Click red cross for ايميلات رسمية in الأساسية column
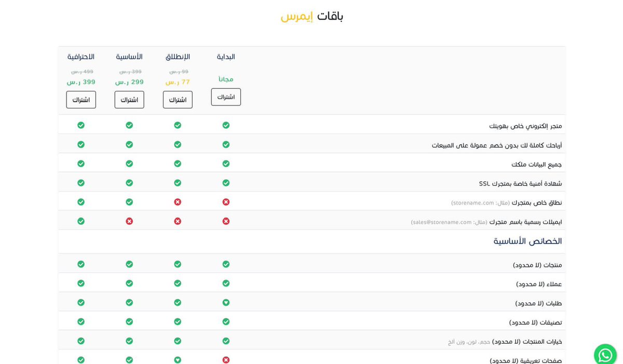 (129, 221)
